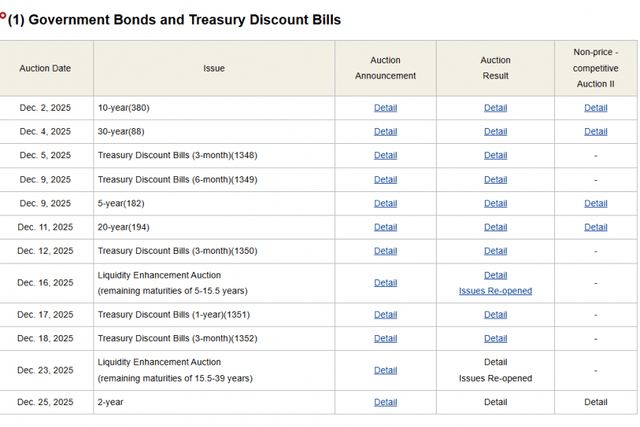The height and width of the screenshot is (427, 640).
Task: Open Auction Announcement for 6-month Treasury Bills (1349)
Action: tap(385, 180)
